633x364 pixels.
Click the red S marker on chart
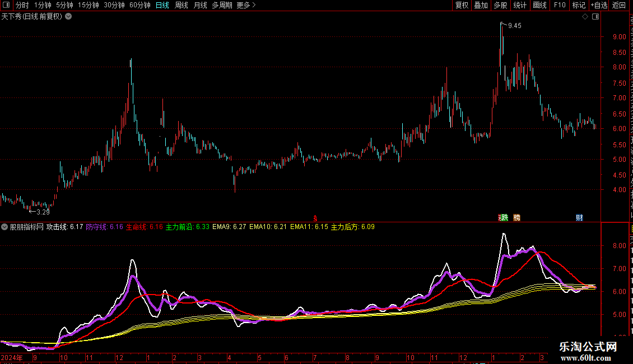(315, 218)
